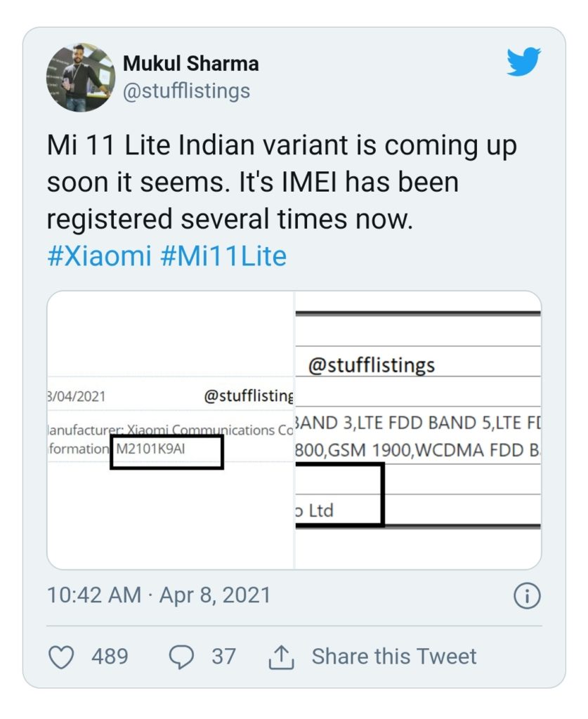The height and width of the screenshot is (719, 588).
Task: Open the left attached IMEI listing image
Action: [x=170, y=430]
